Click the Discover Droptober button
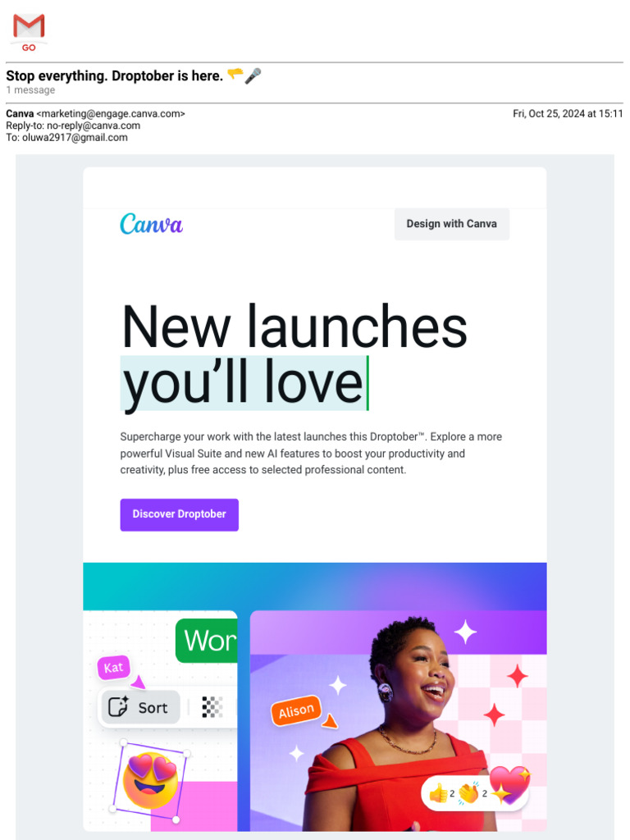This screenshot has width=630, height=840. tap(179, 514)
